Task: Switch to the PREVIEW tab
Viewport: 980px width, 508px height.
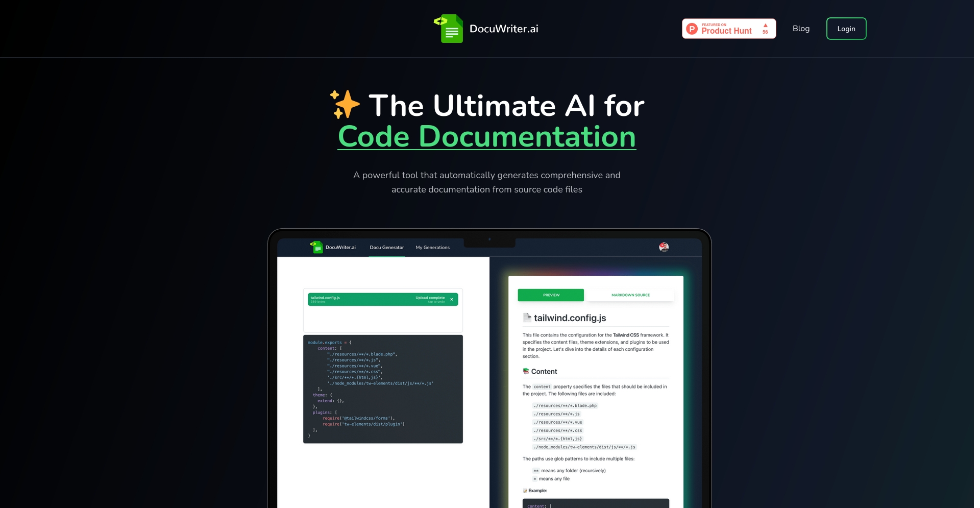Action: [x=551, y=295]
